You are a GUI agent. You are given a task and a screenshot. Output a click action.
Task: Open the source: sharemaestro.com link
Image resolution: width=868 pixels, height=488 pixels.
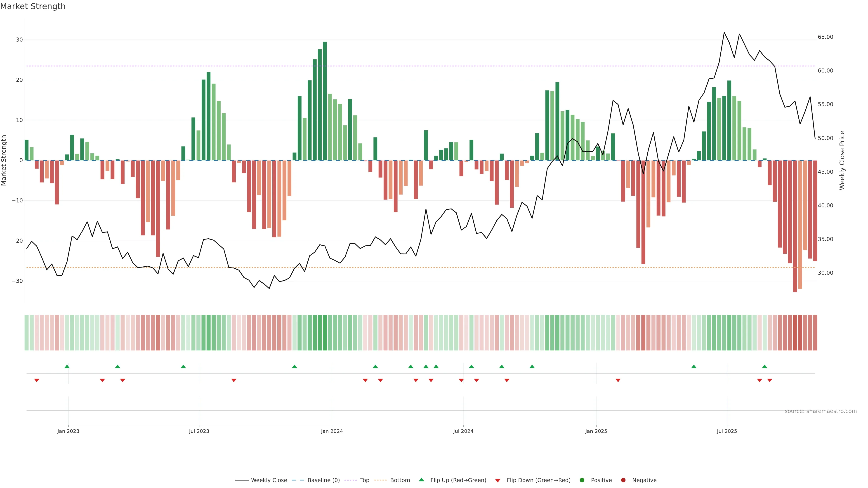point(821,411)
